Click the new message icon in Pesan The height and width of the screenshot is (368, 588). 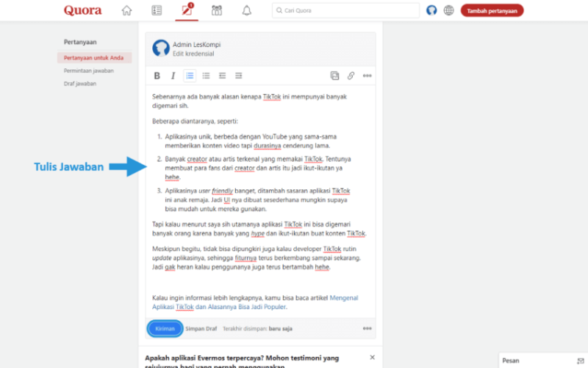pyautogui.click(x=581, y=361)
